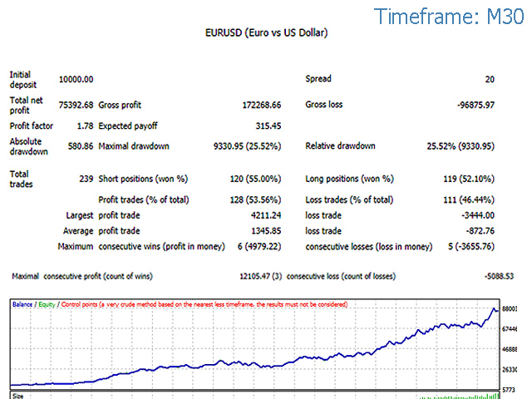Viewport: 532px width, 399px height.
Task: Click the 'Absolute drawdown' label
Action: pyautogui.click(x=28, y=146)
